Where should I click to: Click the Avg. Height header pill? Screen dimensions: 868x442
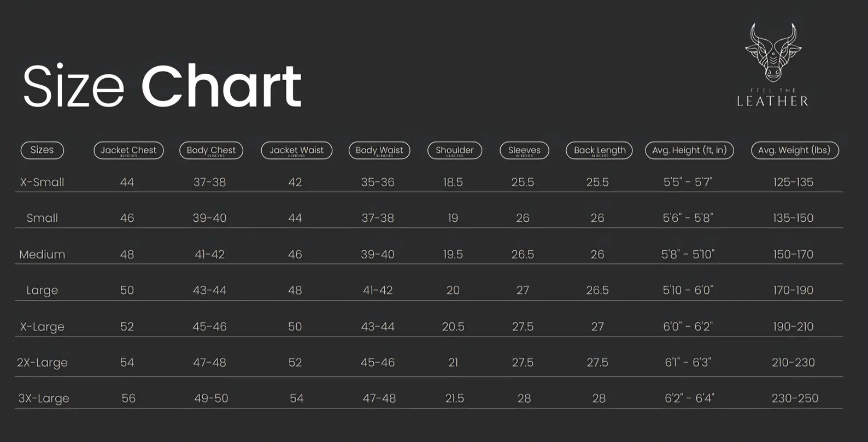pos(689,150)
